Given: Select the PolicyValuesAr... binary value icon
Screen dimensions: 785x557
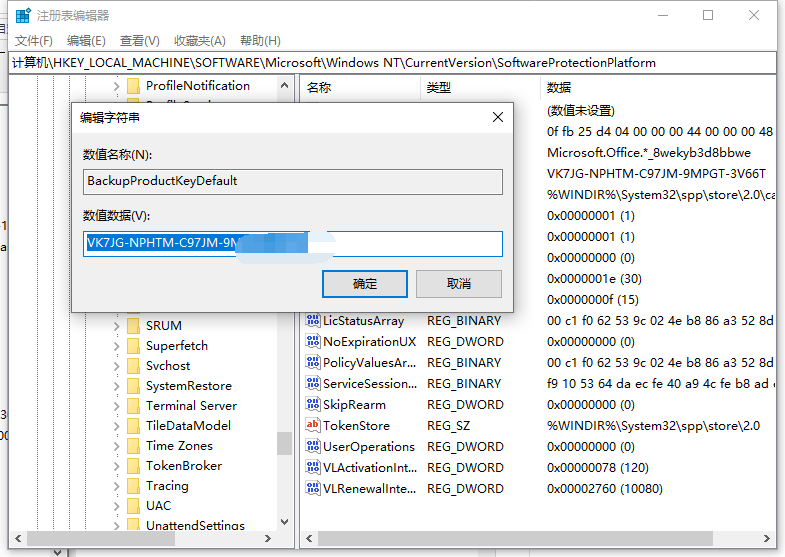Looking at the screenshot, I should pos(313,362).
